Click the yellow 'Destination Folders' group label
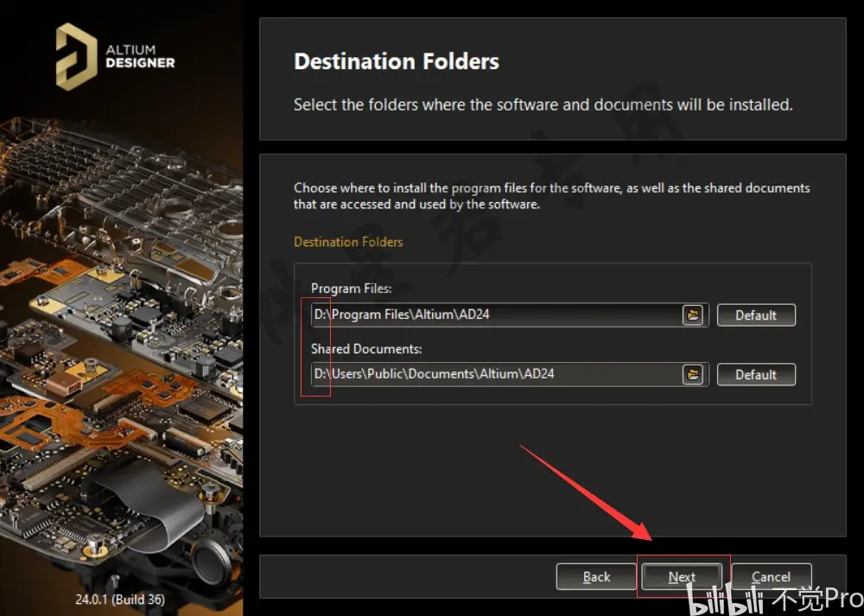Image resolution: width=864 pixels, height=616 pixels. pos(348,242)
